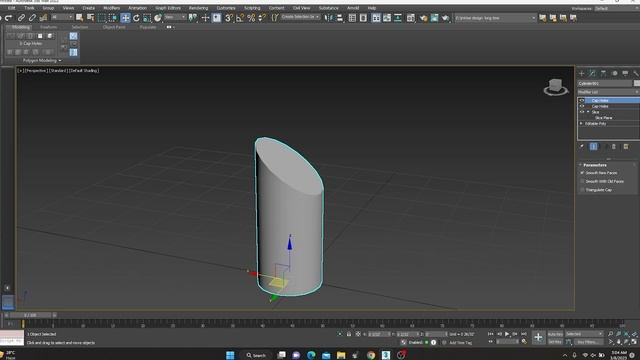Switch to Freeform ribbon tab

(49, 27)
